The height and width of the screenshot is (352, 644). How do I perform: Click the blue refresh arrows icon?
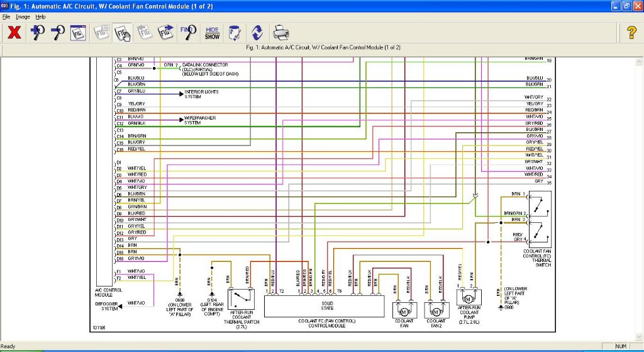257,33
